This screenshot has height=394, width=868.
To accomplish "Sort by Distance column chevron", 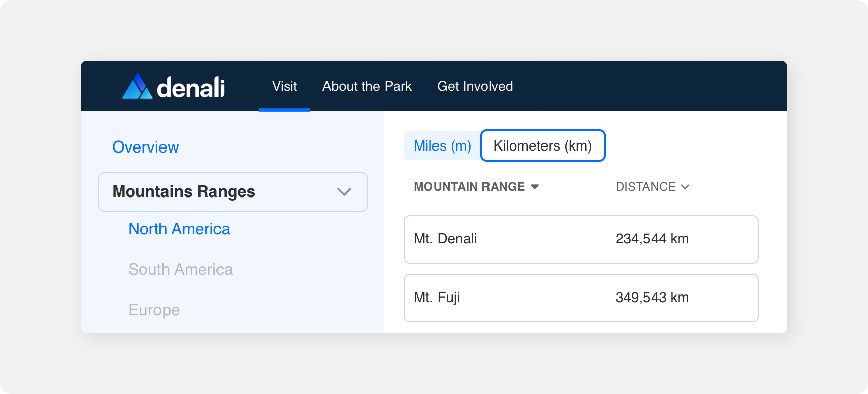I will tap(685, 187).
